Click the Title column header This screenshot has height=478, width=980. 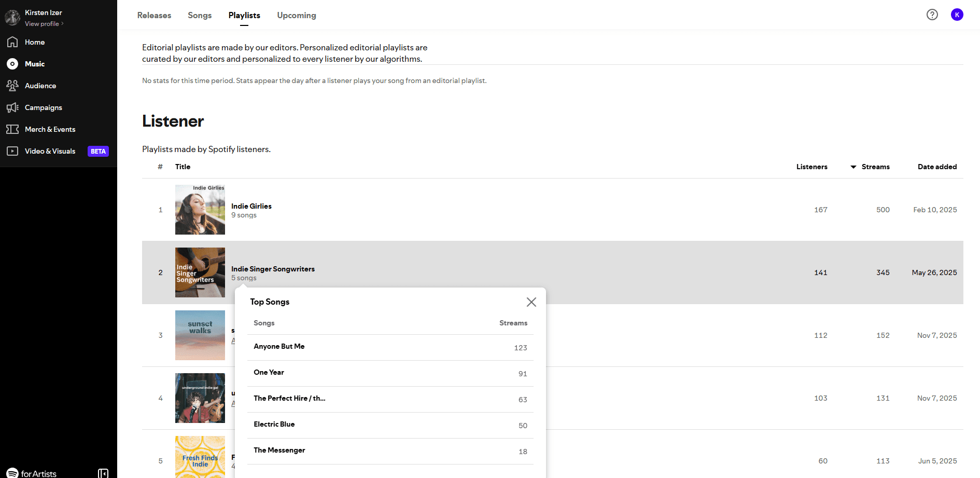pos(183,167)
